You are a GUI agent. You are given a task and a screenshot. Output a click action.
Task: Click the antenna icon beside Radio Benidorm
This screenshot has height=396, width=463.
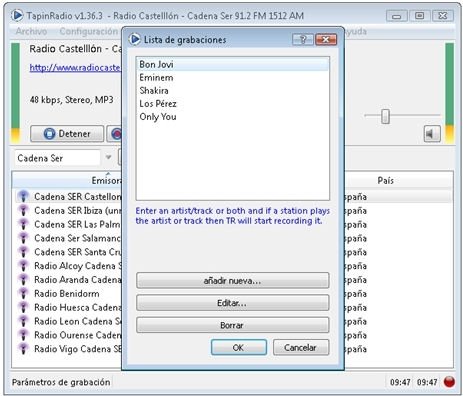23,293
